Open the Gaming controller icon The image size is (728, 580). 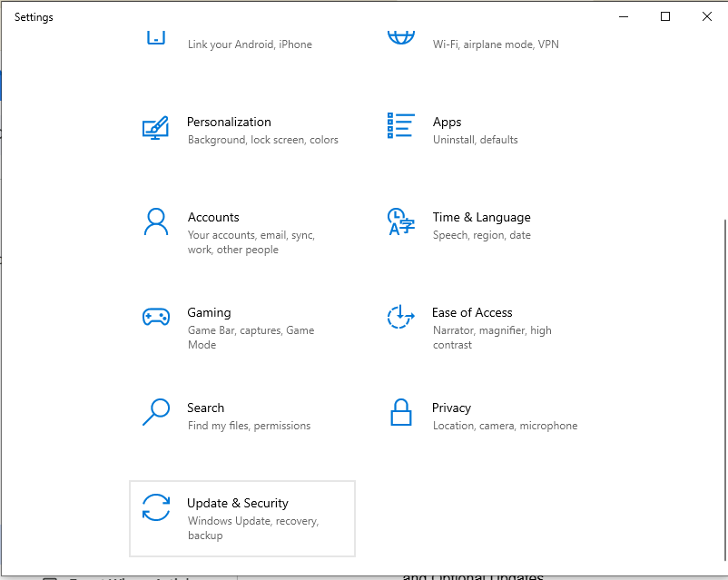pos(156,317)
